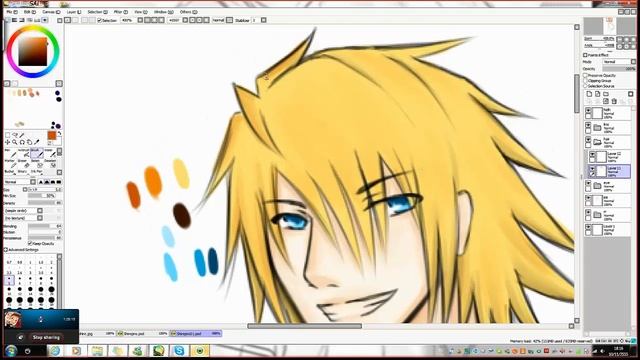The image size is (640, 360).
Task: Toggle visibility of the bottom Layer 1
Action: click(588, 227)
